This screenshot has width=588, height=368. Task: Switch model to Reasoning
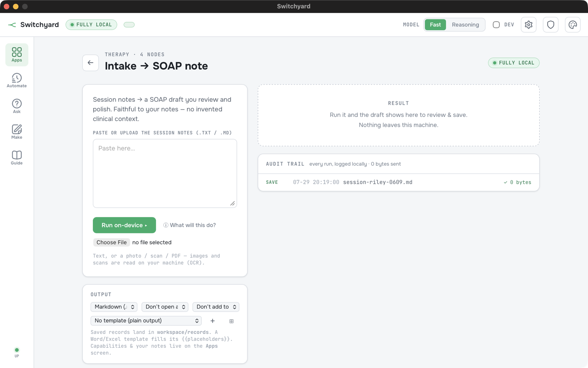tap(465, 25)
